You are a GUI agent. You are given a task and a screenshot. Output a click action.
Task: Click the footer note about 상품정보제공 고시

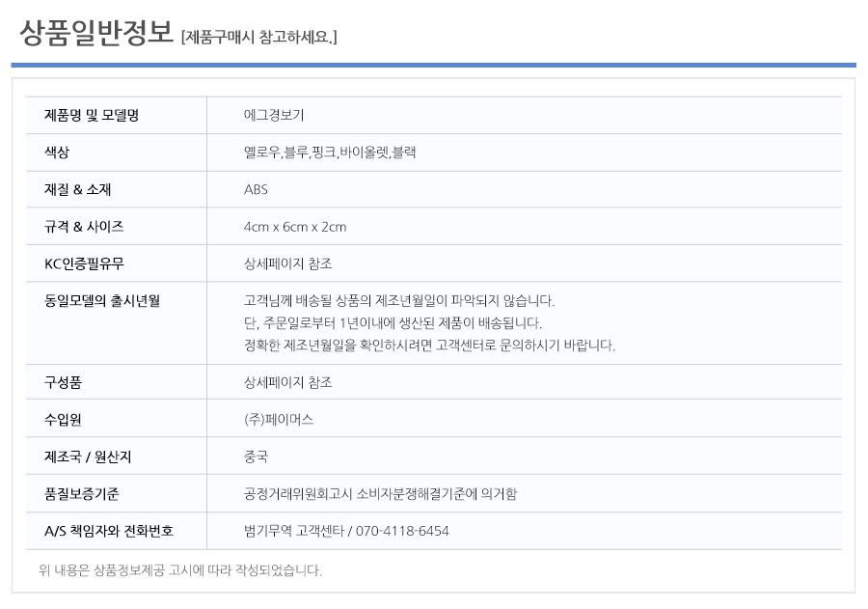[x=179, y=570]
